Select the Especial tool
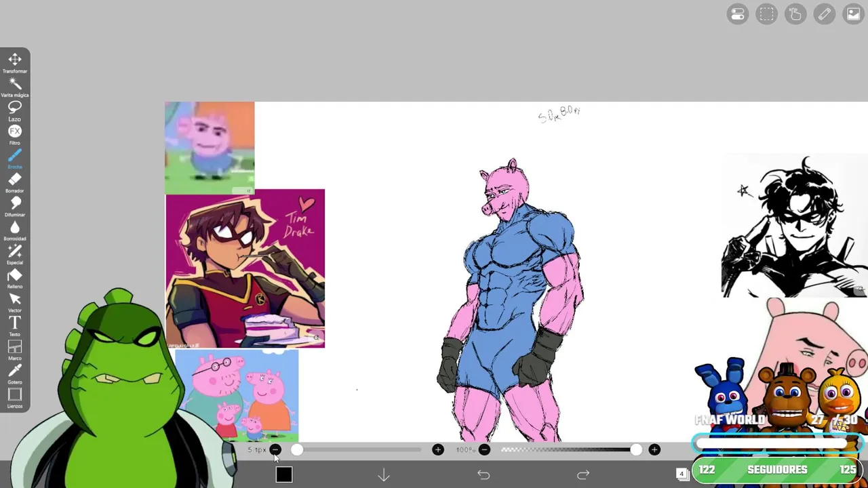The height and width of the screenshot is (488, 868). tap(15, 253)
